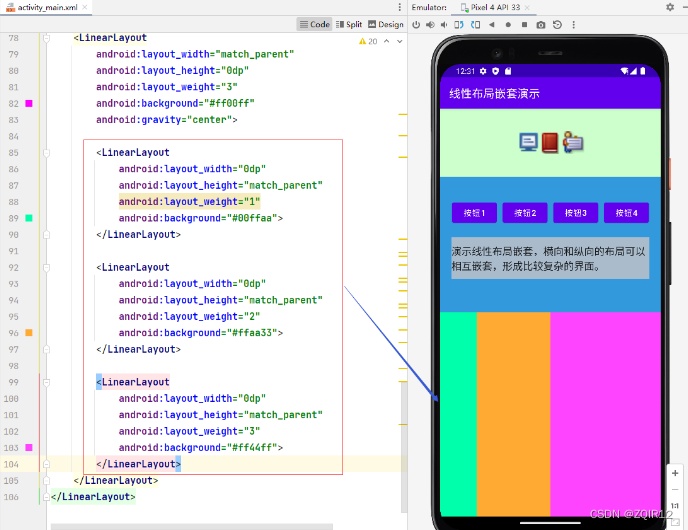Select the activity_main.xml tab
This screenshot has height=530, width=688.
coord(47,7)
